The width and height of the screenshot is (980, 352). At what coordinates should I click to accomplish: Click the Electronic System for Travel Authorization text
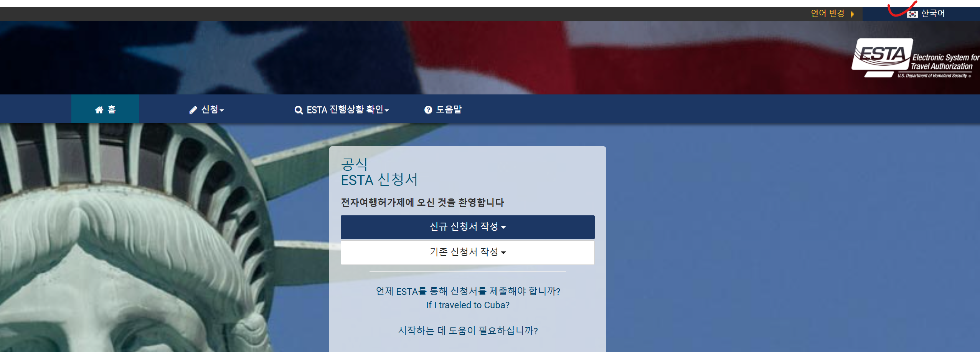(945, 62)
